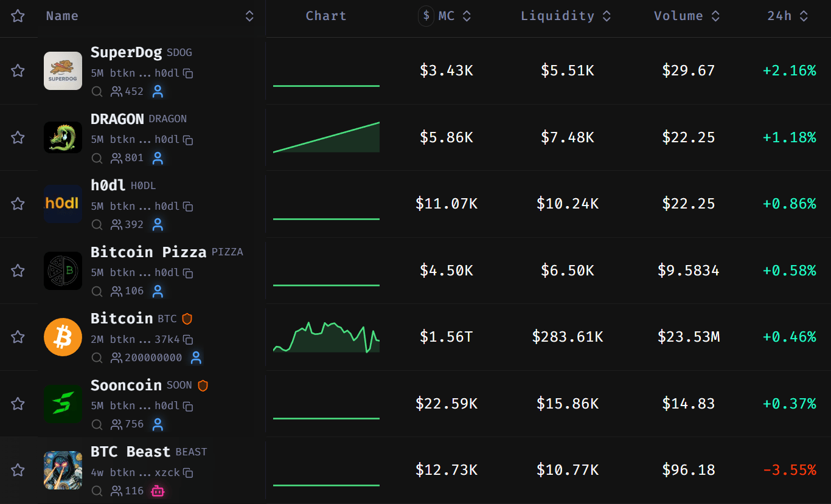The image size is (831, 504).
Task: Copy Bitcoin Pizza contract address
Action: (x=189, y=273)
